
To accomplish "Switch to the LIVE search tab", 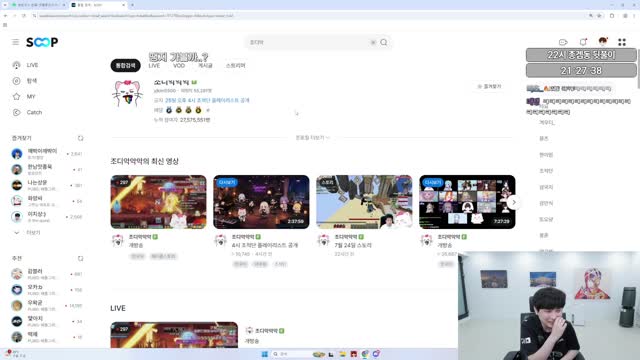I will (x=154, y=65).
